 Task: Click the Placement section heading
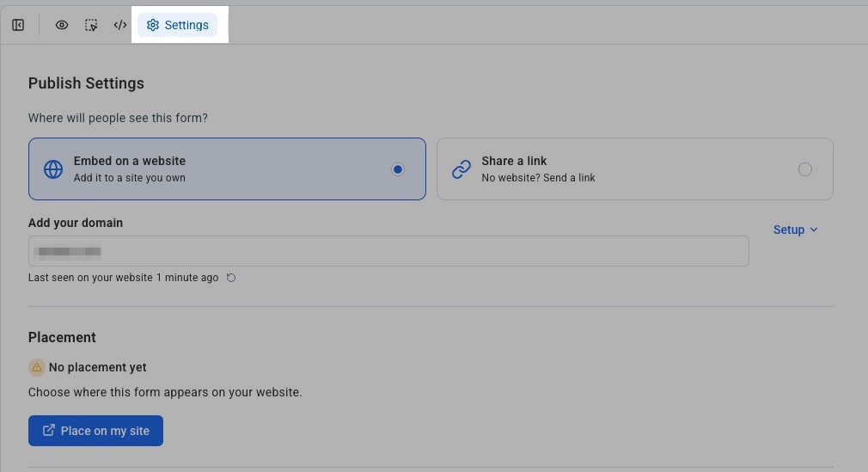click(62, 337)
